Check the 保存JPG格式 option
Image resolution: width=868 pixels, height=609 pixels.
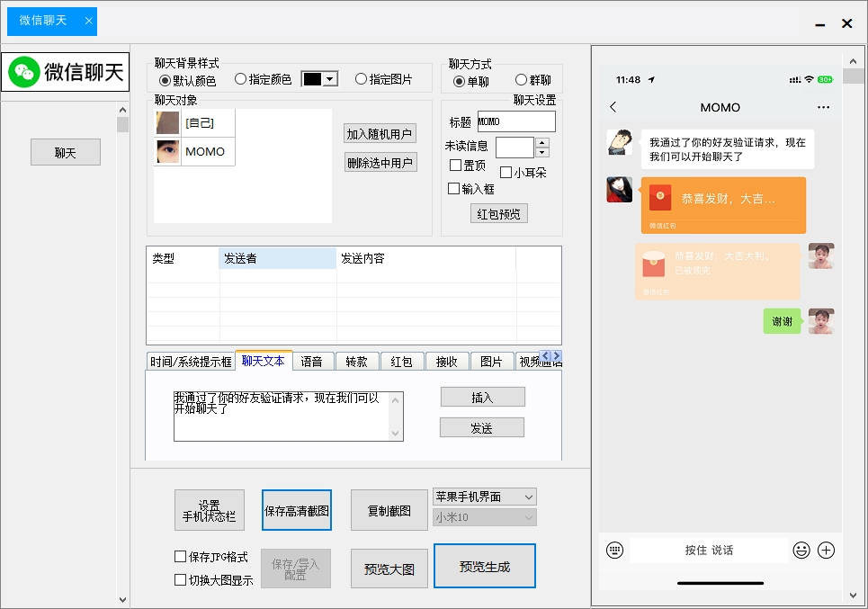[180, 556]
